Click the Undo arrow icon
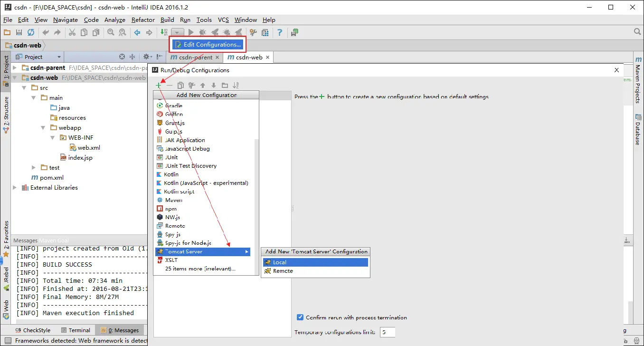The height and width of the screenshot is (346, 644). click(46, 32)
